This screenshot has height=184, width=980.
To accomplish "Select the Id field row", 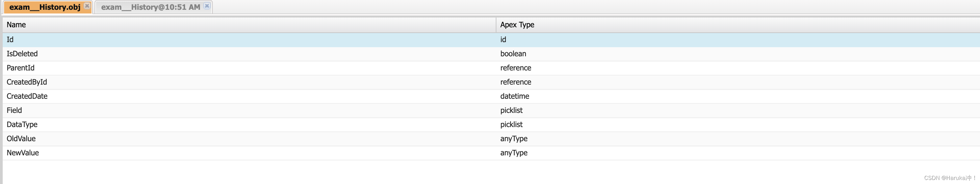I will click(x=491, y=40).
